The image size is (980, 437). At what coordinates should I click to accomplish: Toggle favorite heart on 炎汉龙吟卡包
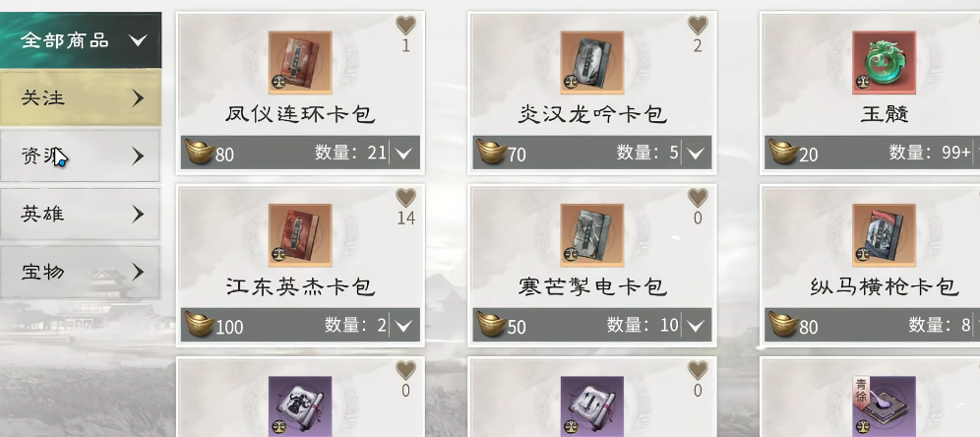[698, 26]
